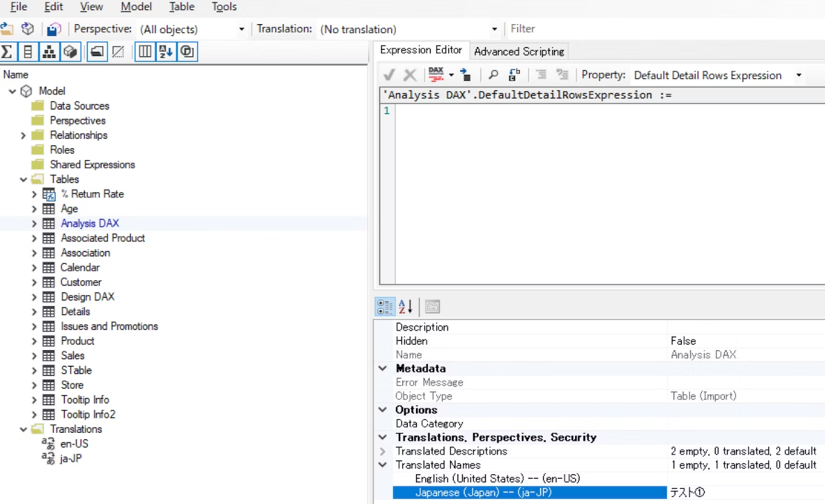Screen dimensions: 825x504
Task: Toggle the show all object types button
Action: click(x=144, y=52)
